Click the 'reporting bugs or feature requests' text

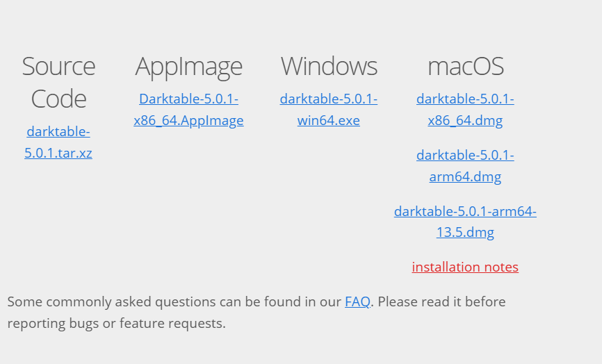tap(116, 323)
